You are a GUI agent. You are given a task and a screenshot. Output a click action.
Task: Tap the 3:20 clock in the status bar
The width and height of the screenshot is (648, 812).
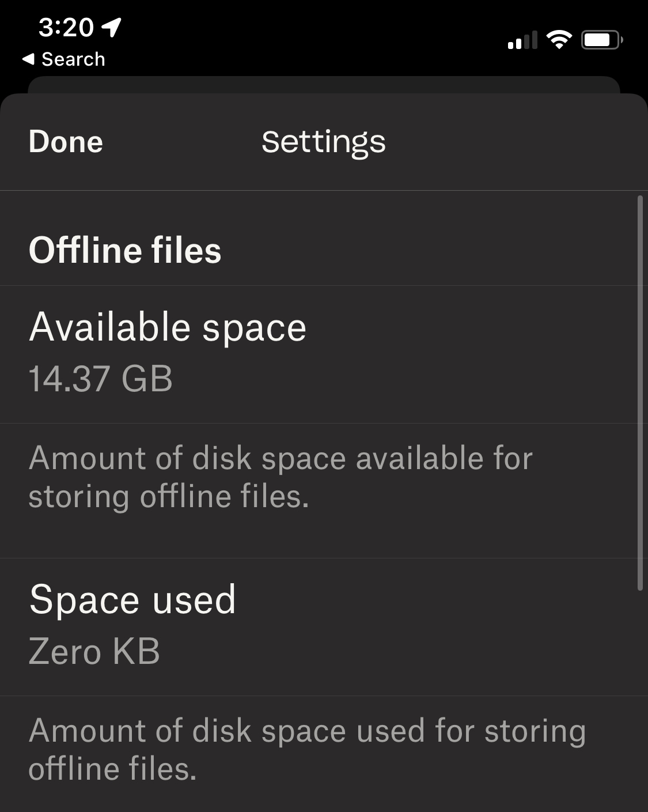click(x=66, y=27)
